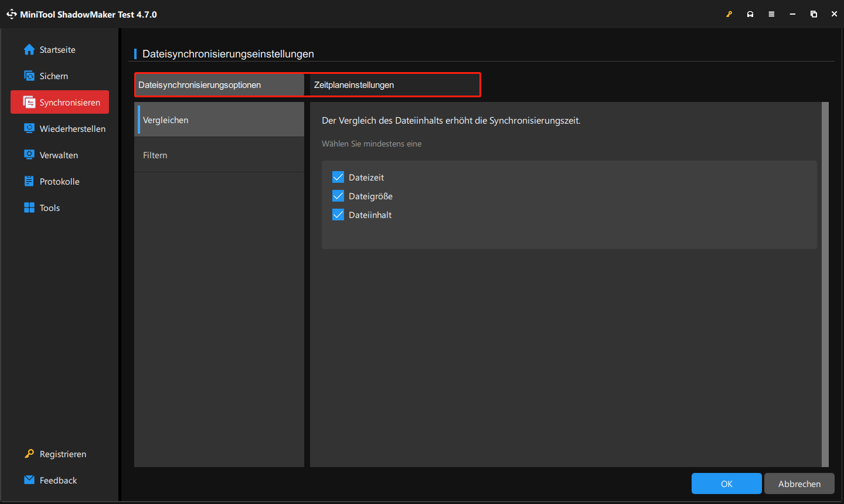Click the Dateiinhalt label text

tap(370, 214)
